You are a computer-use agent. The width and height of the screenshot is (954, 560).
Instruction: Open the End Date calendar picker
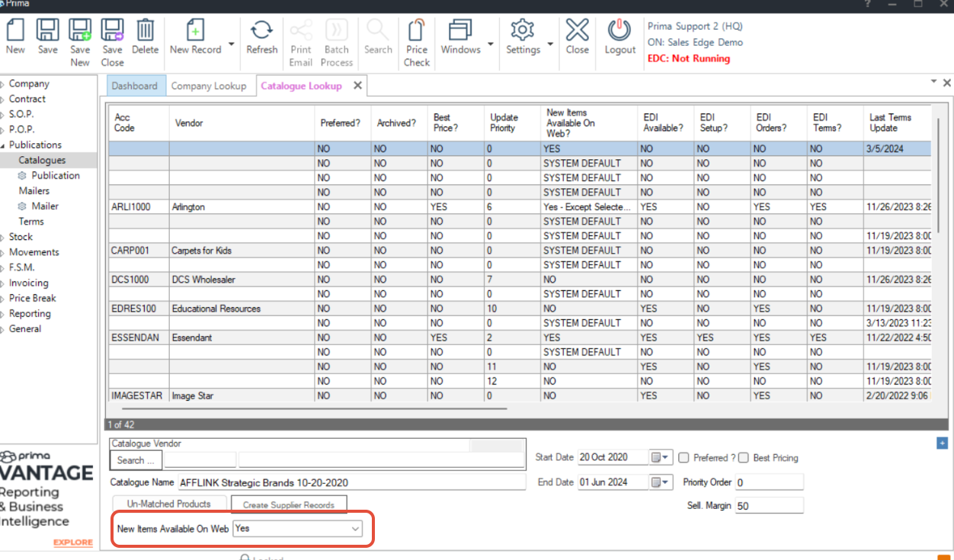(x=661, y=482)
